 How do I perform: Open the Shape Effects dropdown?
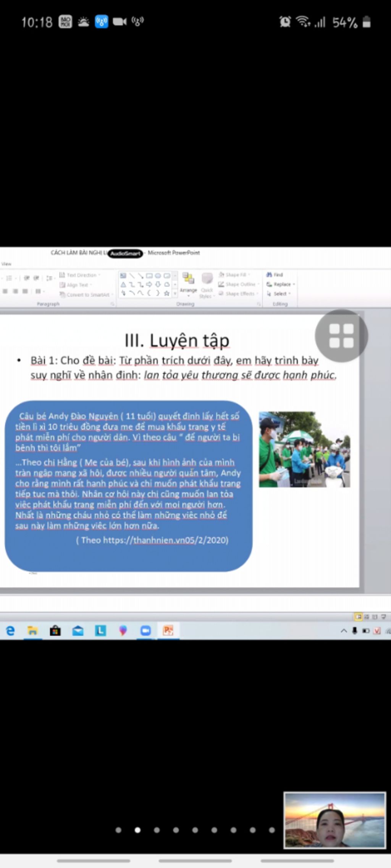[238, 293]
